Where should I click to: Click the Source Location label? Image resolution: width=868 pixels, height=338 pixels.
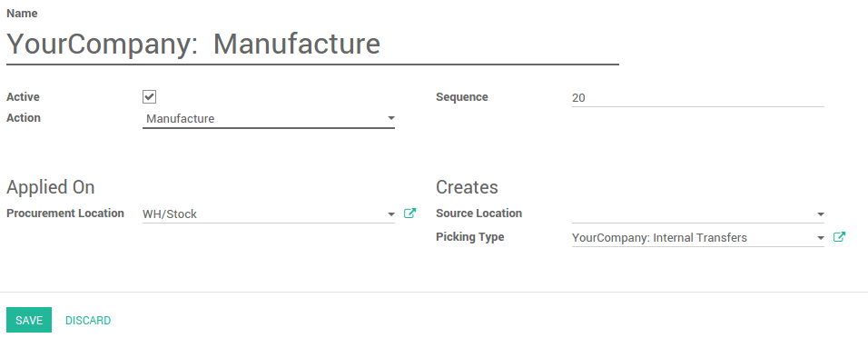(478, 214)
